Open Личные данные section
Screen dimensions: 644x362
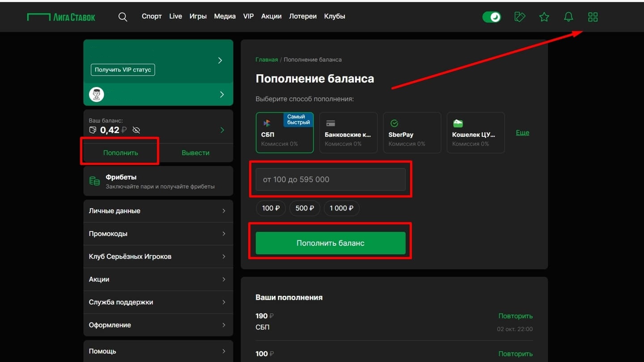(158, 211)
